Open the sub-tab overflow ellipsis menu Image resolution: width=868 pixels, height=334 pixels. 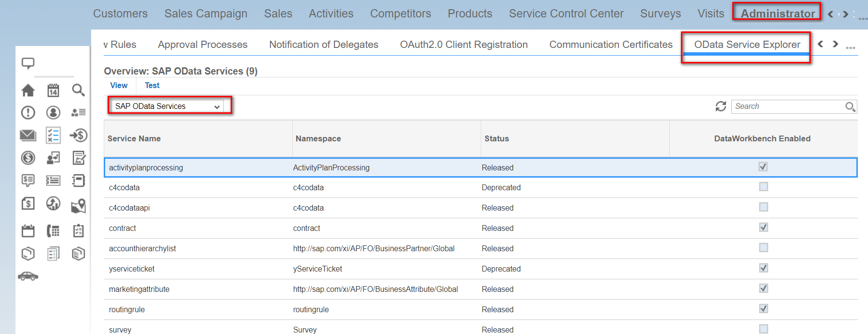[x=851, y=47]
